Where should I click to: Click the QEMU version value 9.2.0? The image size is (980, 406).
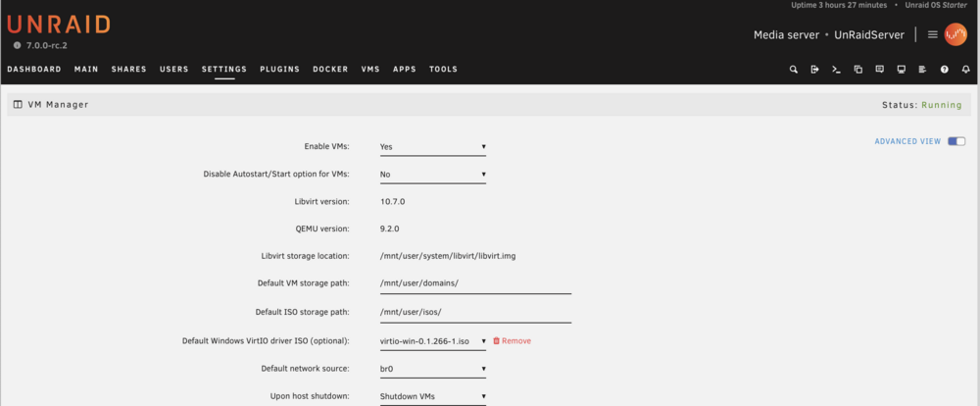coord(392,228)
